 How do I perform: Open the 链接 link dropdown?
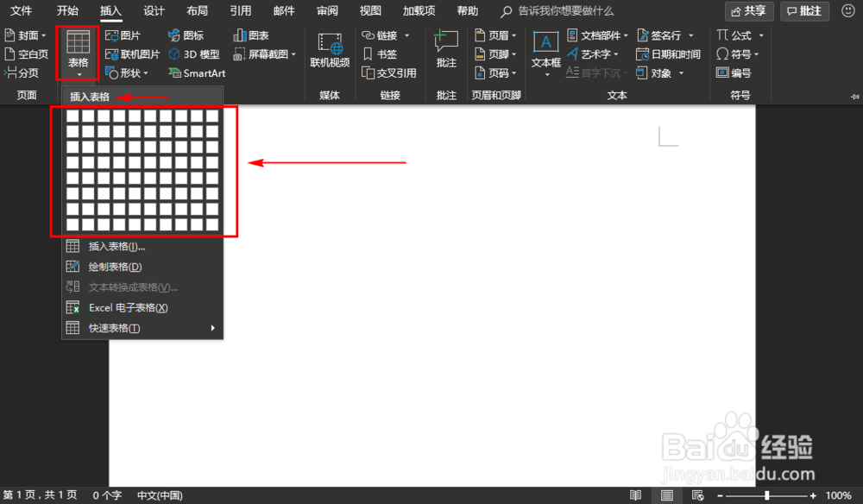[385, 35]
